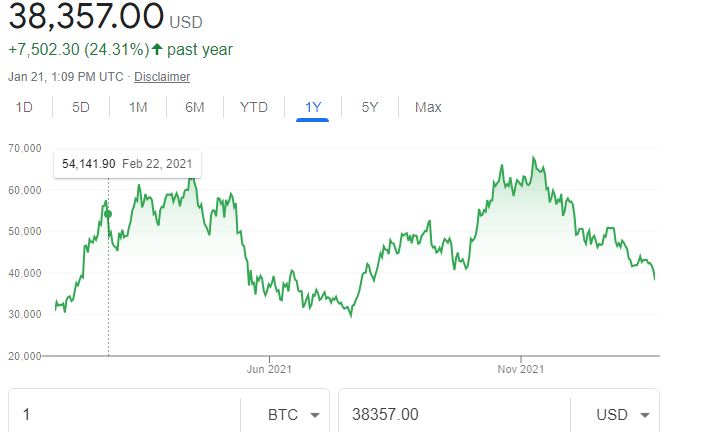The height and width of the screenshot is (432, 716).
Task: Click the Nov 2021 axis label
Action: 520,370
